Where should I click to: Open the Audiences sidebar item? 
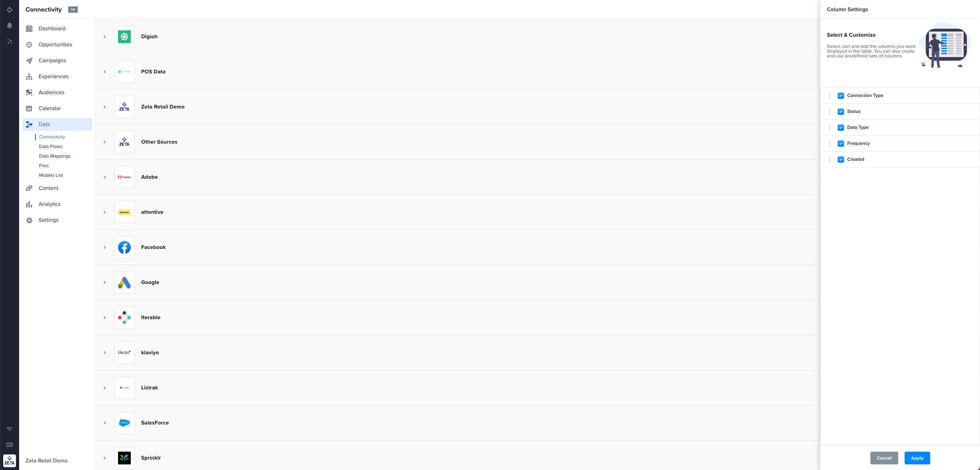pyautogui.click(x=51, y=93)
